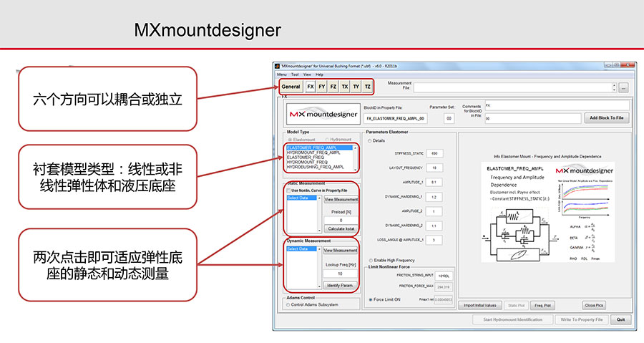Click View Measurement in Static Measurement
This screenshot has width=644, height=343.
[x=341, y=200]
